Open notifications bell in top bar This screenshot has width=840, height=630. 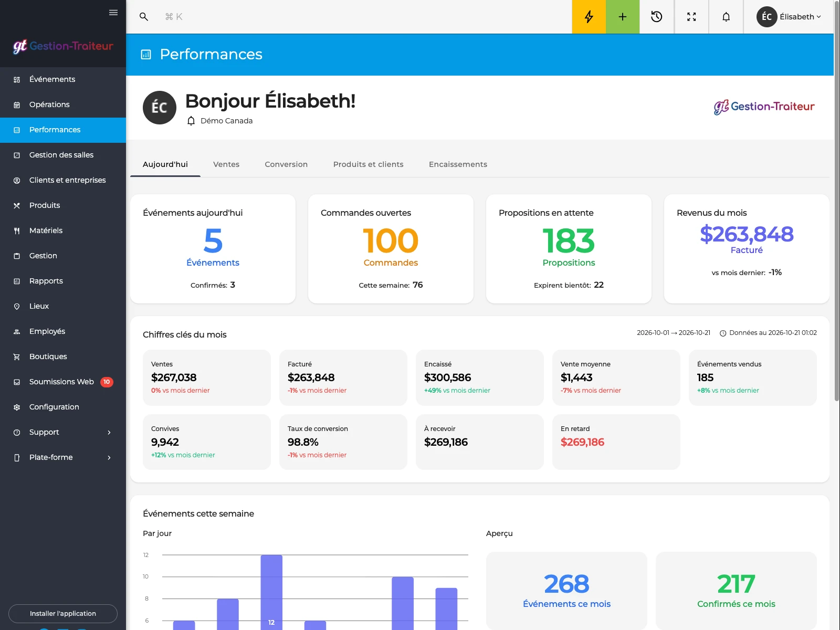[x=726, y=17]
